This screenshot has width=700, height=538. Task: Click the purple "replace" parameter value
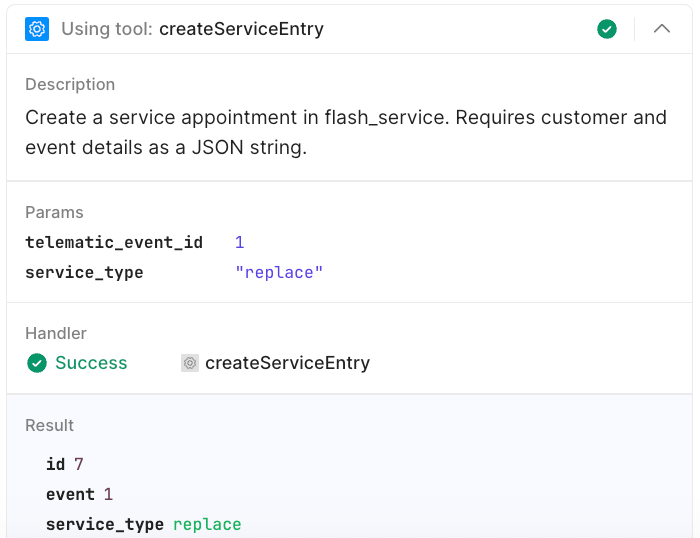[x=279, y=272]
